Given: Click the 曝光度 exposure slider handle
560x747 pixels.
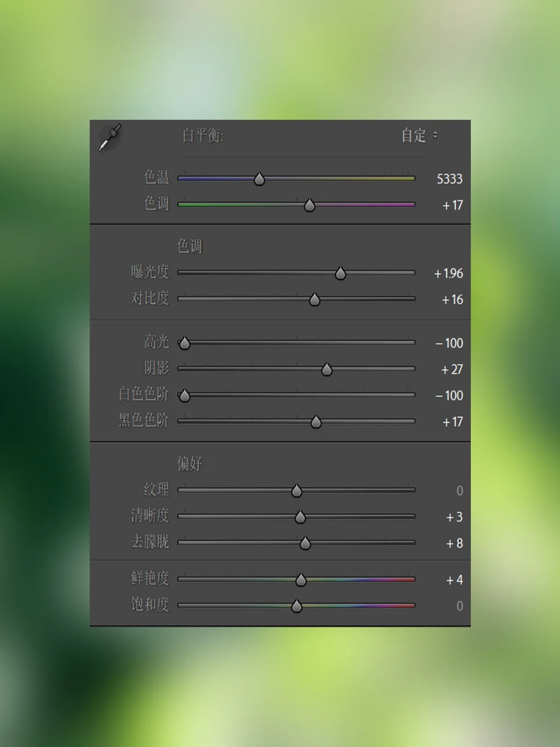Looking at the screenshot, I should point(340,273).
